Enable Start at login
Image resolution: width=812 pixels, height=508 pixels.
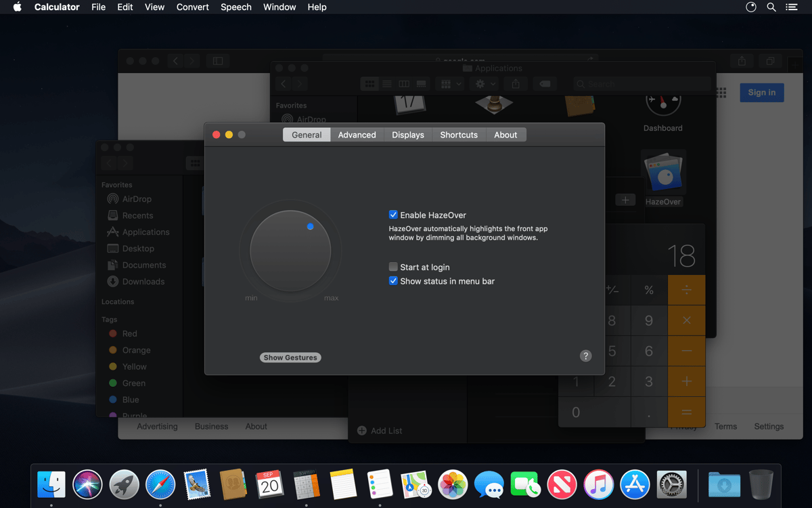point(392,267)
